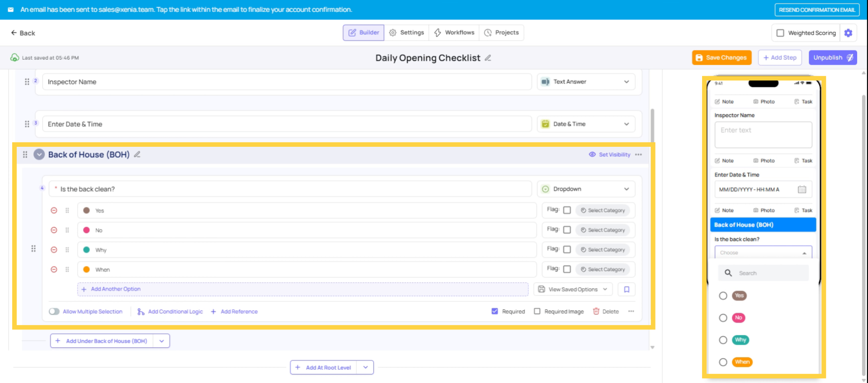The width and height of the screenshot is (868, 383).
Task: Open the three-dot menu for BOH section
Action: (638, 154)
